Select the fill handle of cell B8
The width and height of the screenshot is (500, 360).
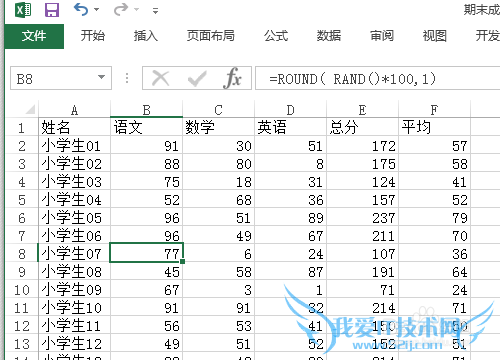pos(182,262)
